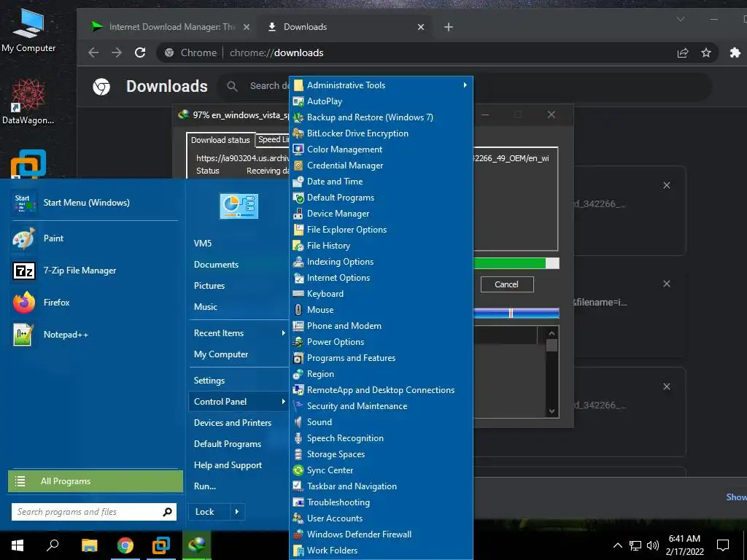
Task: Bookmark this page with the star icon
Action: coord(706,52)
